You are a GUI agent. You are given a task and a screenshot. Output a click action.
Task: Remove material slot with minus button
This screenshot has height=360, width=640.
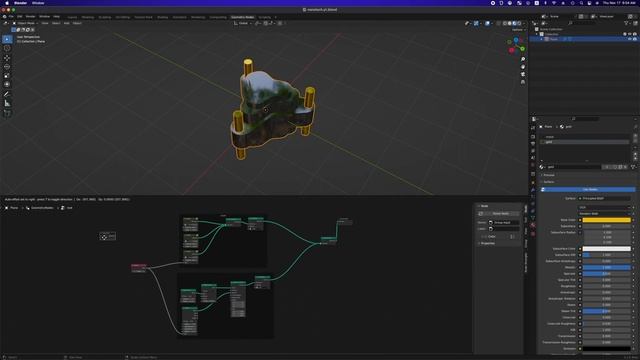pos(636,140)
